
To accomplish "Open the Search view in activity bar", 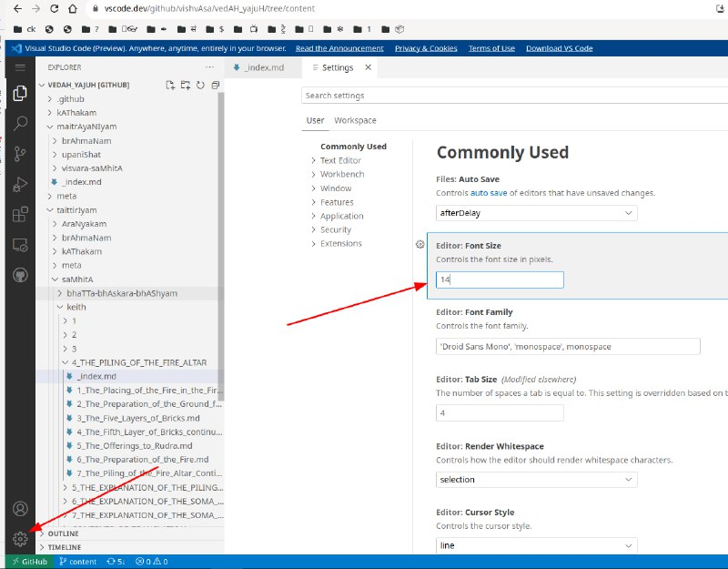I will (x=20, y=123).
